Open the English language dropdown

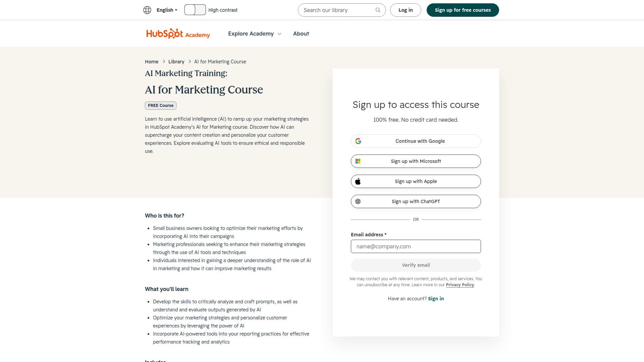coord(167,10)
